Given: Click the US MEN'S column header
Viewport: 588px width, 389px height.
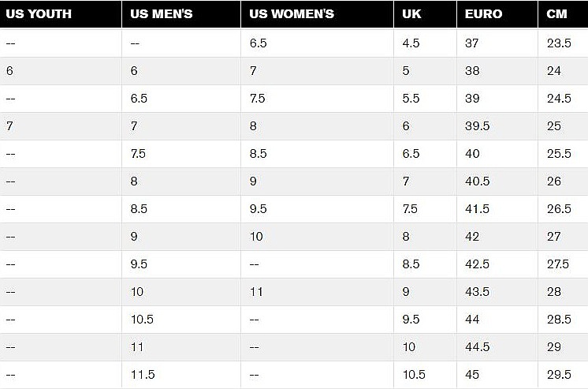Looking at the screenshot, I should pos(162,14).
